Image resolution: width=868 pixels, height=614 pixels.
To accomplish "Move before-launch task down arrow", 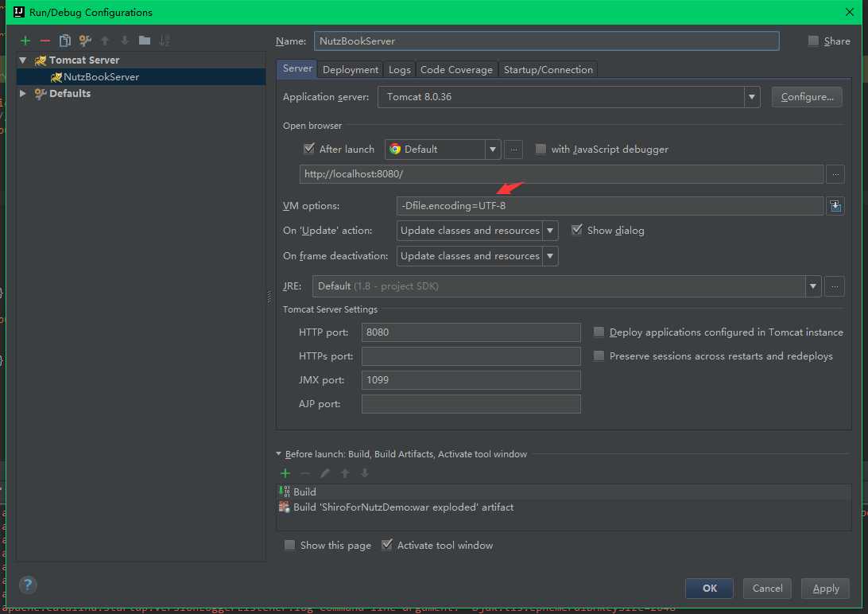I will (x=364, y=472).
